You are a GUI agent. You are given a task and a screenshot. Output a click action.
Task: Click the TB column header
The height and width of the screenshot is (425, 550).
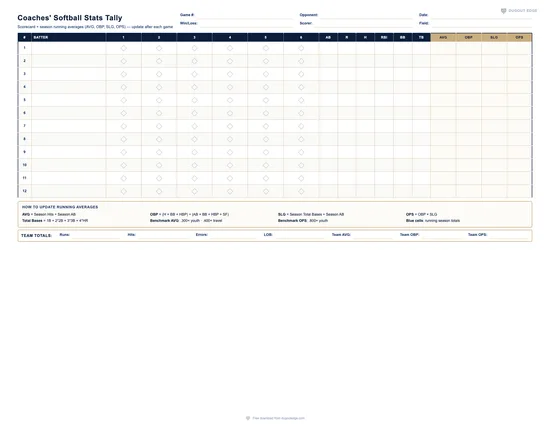421,37
